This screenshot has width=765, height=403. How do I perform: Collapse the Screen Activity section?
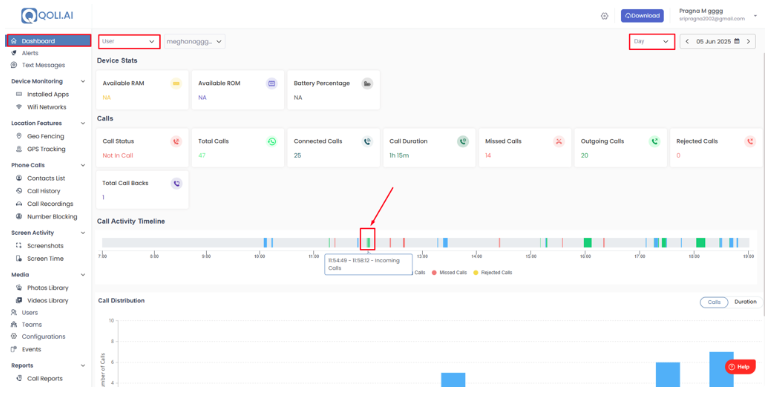pos(82,233)
